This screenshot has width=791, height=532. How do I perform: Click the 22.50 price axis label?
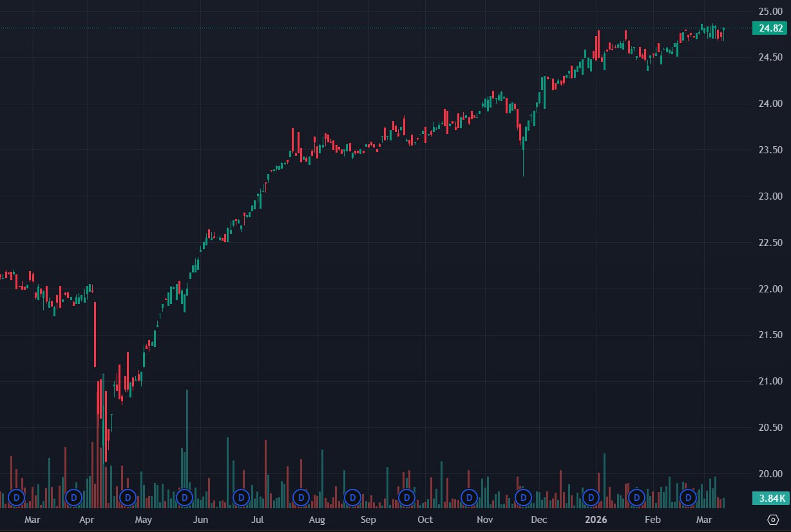pyautogui.click(x=770, y=243)
